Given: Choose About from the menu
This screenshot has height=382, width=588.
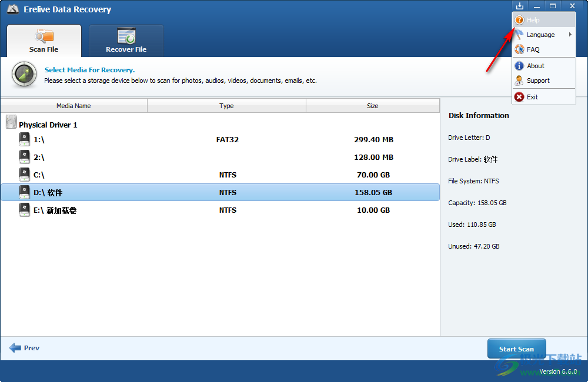Looking at the screenshot, I should [544, 66].
